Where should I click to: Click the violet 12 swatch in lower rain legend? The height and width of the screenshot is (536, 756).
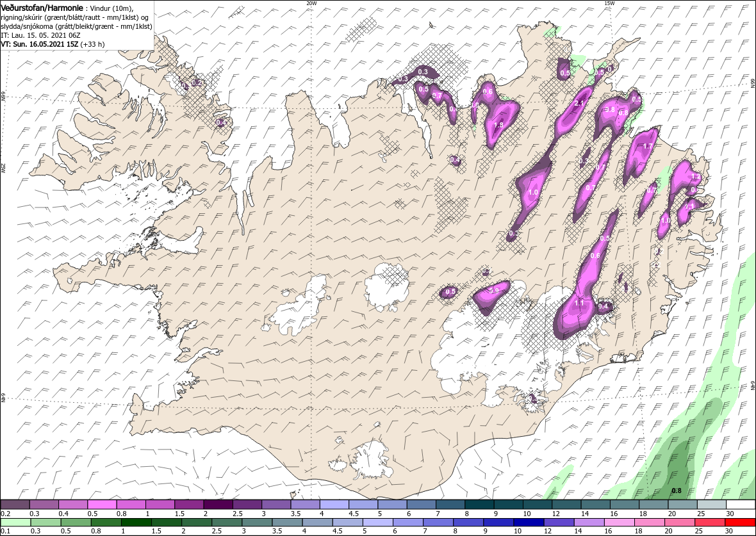tap(558, 523)
